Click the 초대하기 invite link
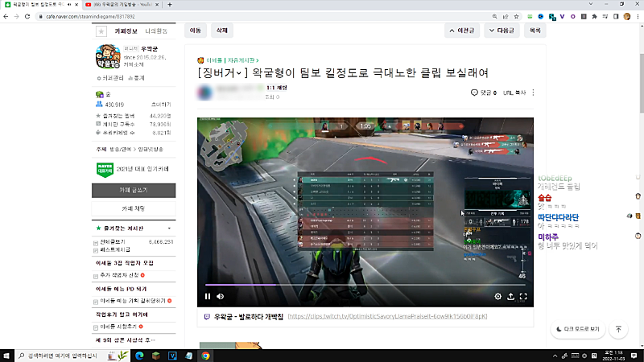 [x=161, y=105]
